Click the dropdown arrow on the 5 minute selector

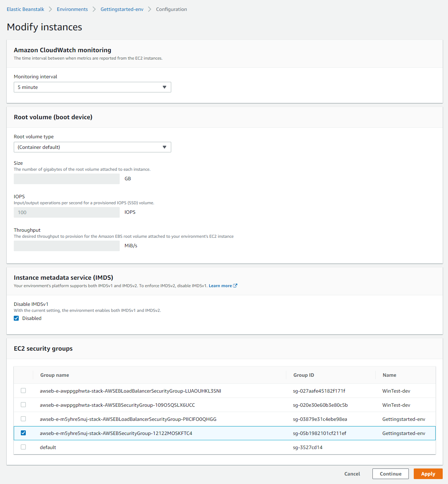(164, 87)
